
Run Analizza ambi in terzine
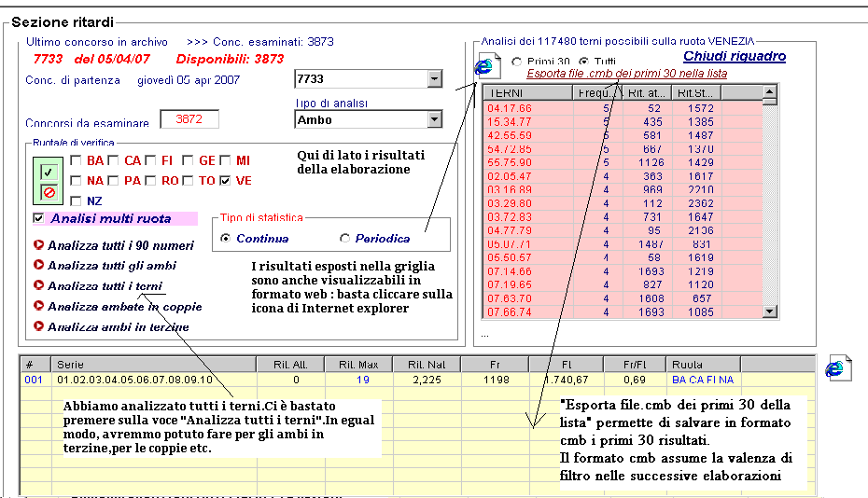click(118, 327)
